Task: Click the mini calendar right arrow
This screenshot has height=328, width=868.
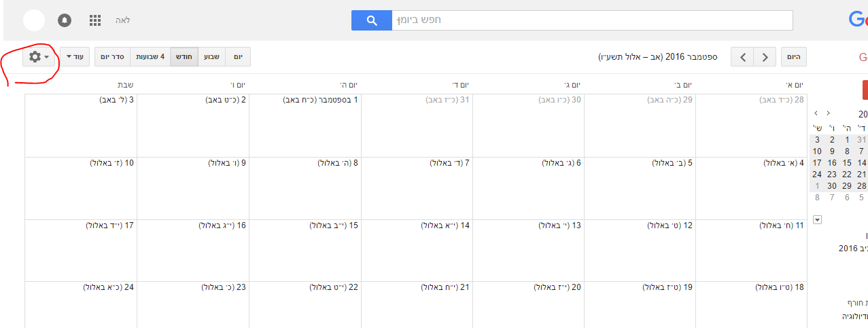Action: click(827, 113)
